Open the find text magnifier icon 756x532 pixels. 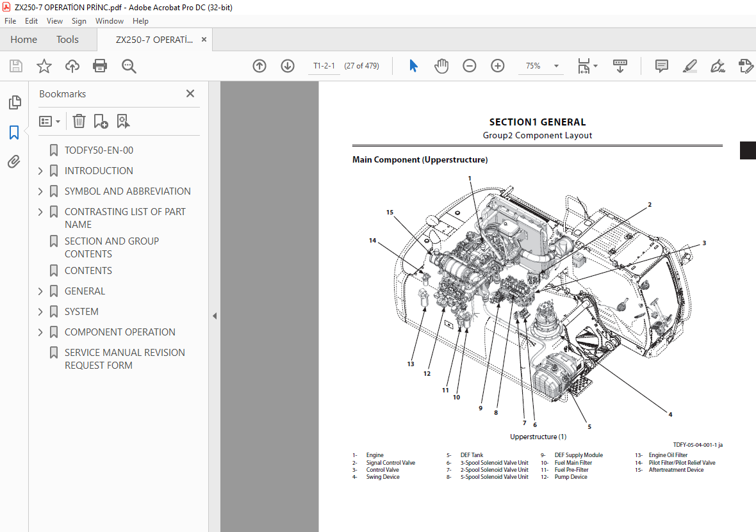tap(129, 66)
